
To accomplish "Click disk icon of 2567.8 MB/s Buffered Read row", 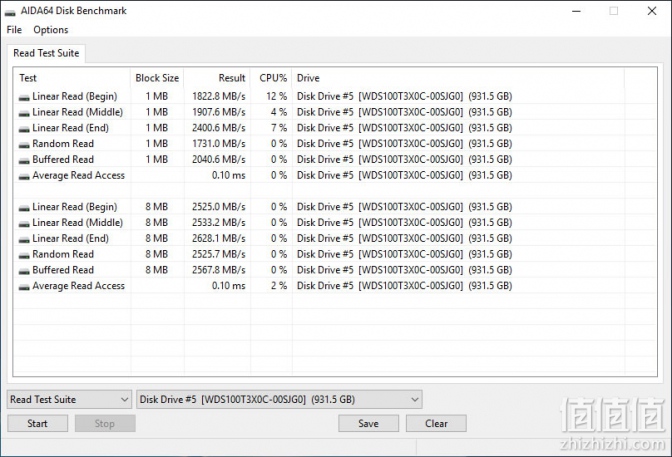I will tap(24, 271).
